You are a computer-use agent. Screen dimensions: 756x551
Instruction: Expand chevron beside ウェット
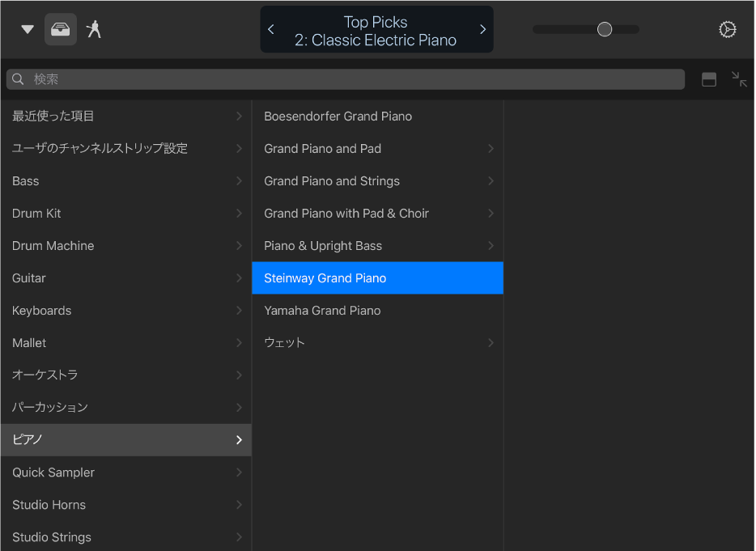(491, 343)
